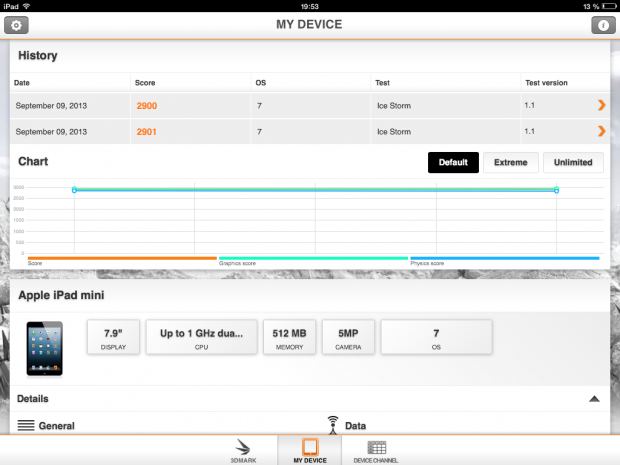Tap the Data antenna icon under Details
The height and width of the screenshot is (465, 620).
click(333, 424)
